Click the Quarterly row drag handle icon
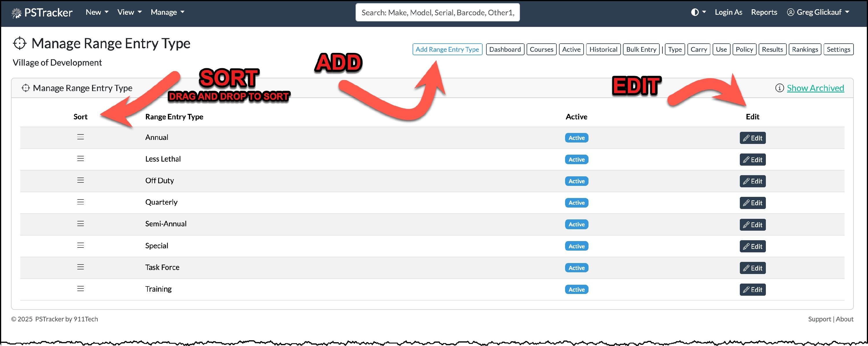This screenshot has height=346, width=868. (80, 202)
